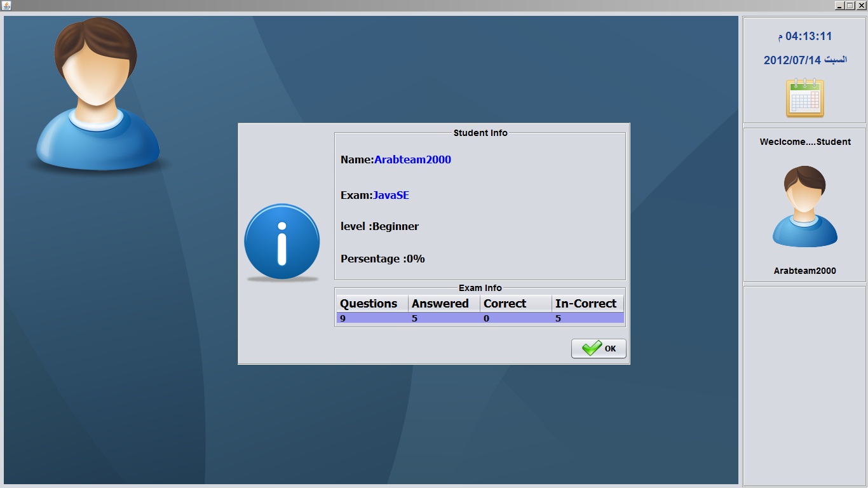This screenshot has height=488, width=868.
Task: Select the Correct column header
Action: (516, 304)
